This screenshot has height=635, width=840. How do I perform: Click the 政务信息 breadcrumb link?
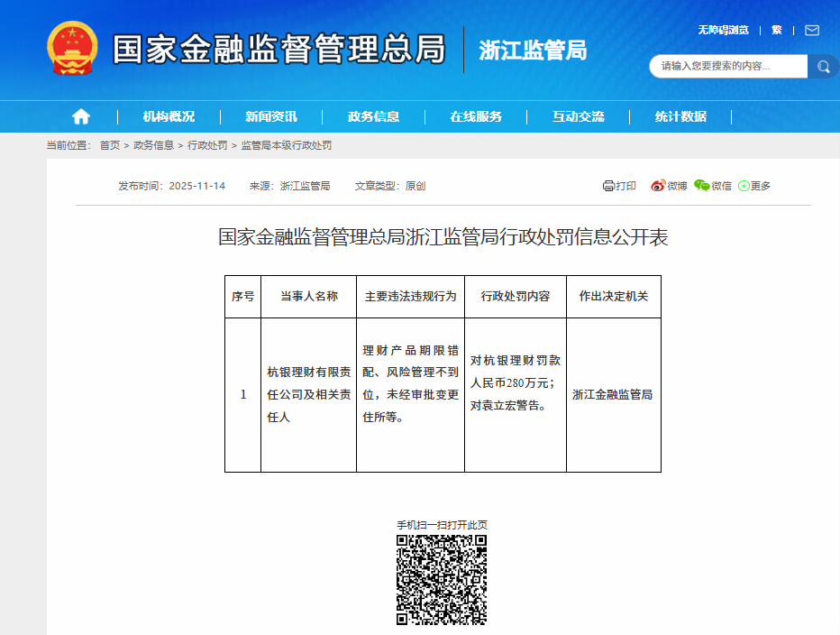[154, 145]
